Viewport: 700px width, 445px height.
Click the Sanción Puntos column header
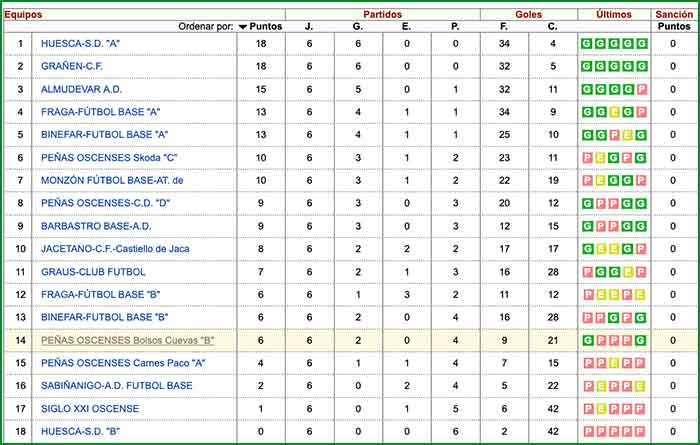click(672, 21)
